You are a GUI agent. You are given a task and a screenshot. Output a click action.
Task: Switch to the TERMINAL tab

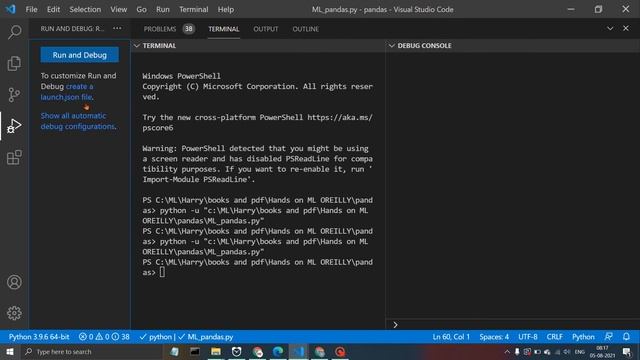tap(224, 29)
